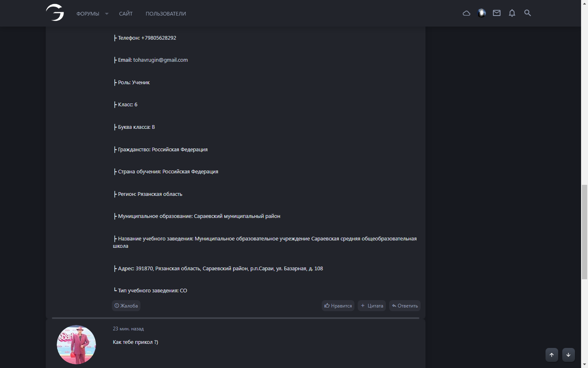Viewport: 588px width, 368px height.
Task: Go to the САЙТ menu item
Action: (x=126, y=14)
